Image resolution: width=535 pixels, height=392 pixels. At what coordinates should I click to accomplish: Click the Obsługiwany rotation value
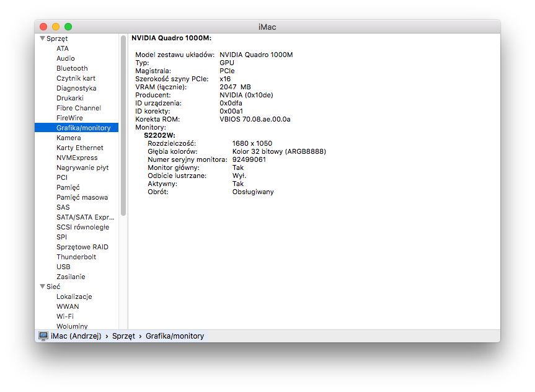(253, 192)
